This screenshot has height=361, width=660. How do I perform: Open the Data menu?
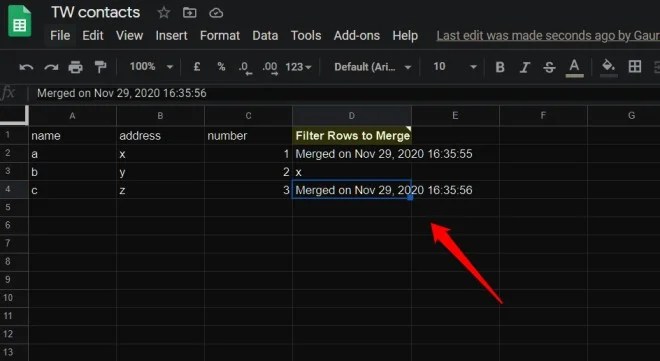(x=265, y=35)
